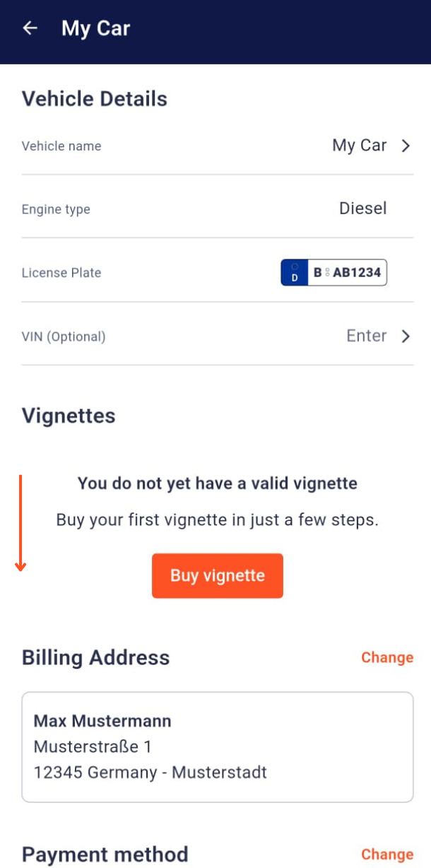
Task: Tap the back arrow in header
Action: 30,28
